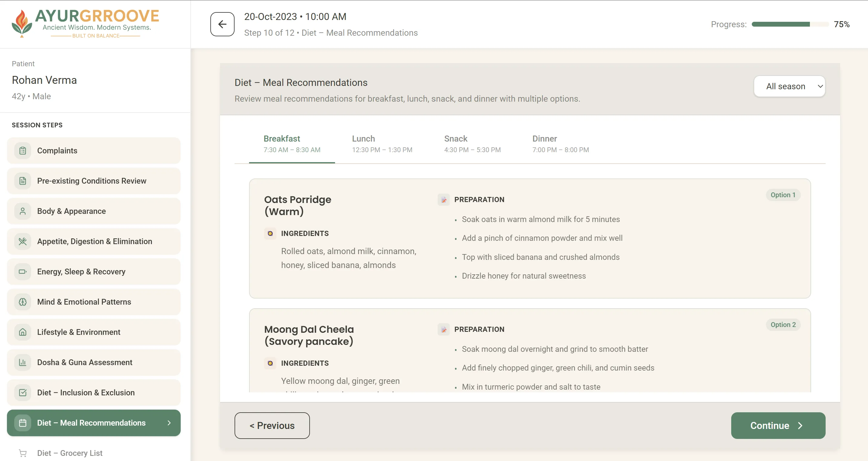
Task: Click the Complaints clipboard icon
Action: [x=23, y=151]
